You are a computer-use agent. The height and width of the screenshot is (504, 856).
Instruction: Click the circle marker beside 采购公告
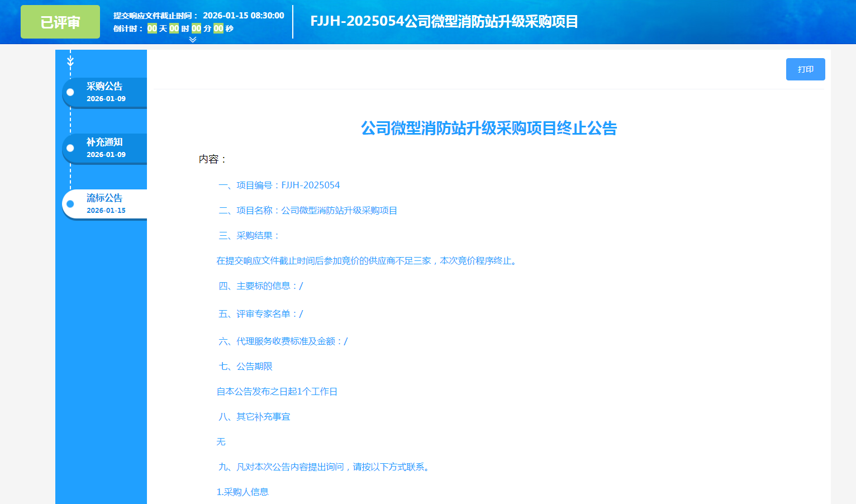click(70, 92)
